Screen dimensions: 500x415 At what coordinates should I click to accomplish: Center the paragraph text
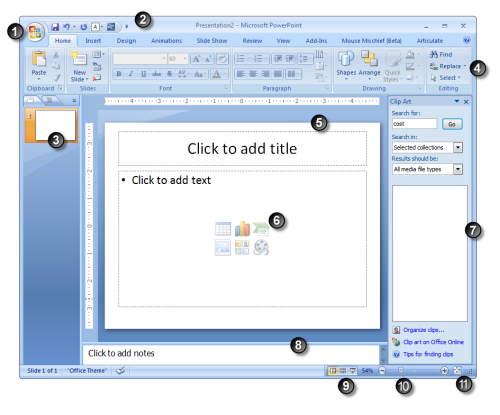(253, 74)
